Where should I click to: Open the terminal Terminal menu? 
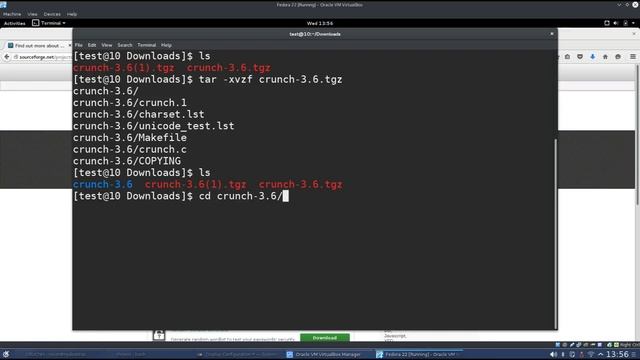[147, 45]
